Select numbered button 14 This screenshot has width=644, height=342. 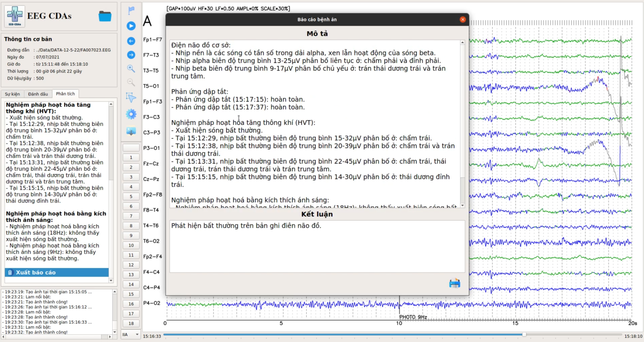coord(131,284)
